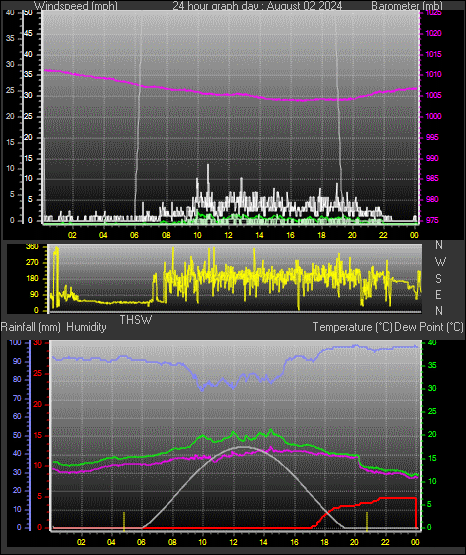The width and height of the screenshot is (466, 555).
Task: Click the blue 100 humidity axis value
Action: click(16, 343)
